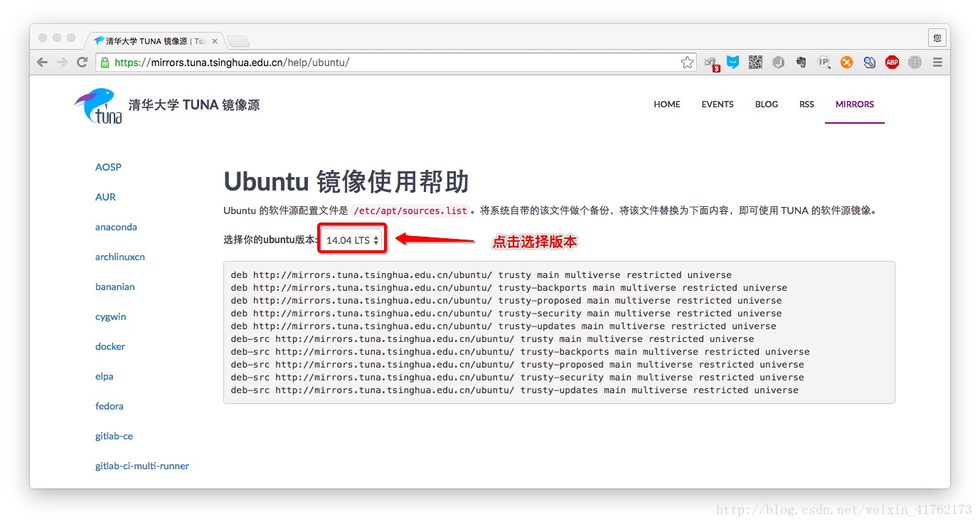Viewport: 980px width, 524px height.
Task: Click the /etc/apt/sources.list code text
Action: 410,210
